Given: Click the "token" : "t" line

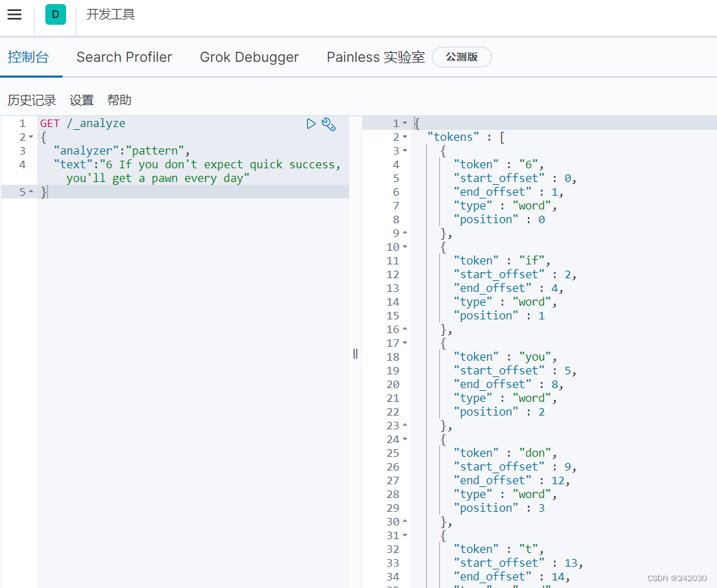Looking at the screenshot, I should point(498,549).
